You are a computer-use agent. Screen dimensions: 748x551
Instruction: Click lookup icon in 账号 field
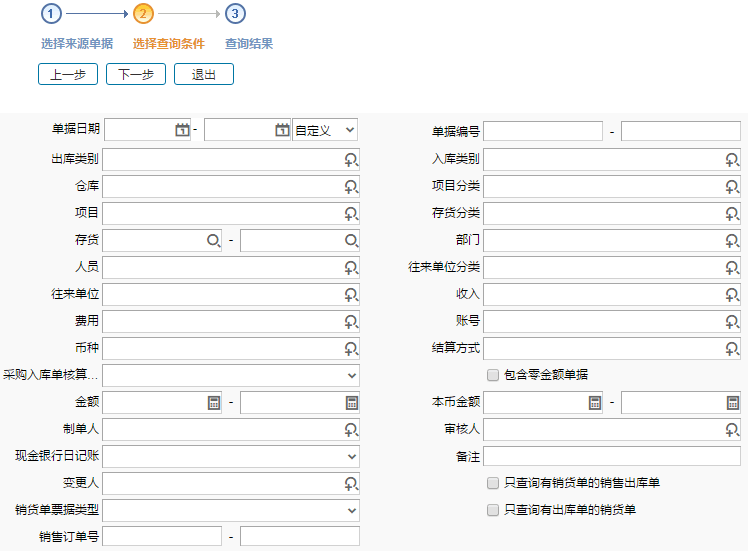coord(732,322)
